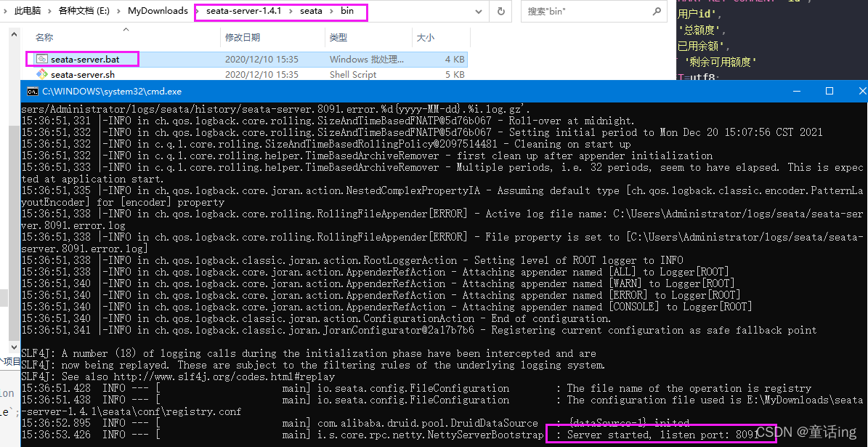The image size is (868, 447).
Task: Click the cmd.exe title bar text
Action: click(112, 92)
